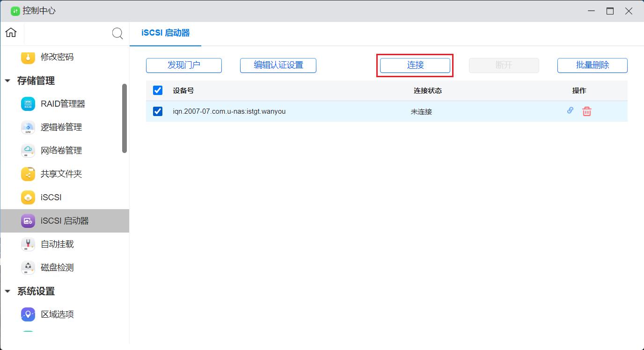Click the 编辑认证设置 button
Viewport: 644px width, 350px height.
tap(278, 66)
